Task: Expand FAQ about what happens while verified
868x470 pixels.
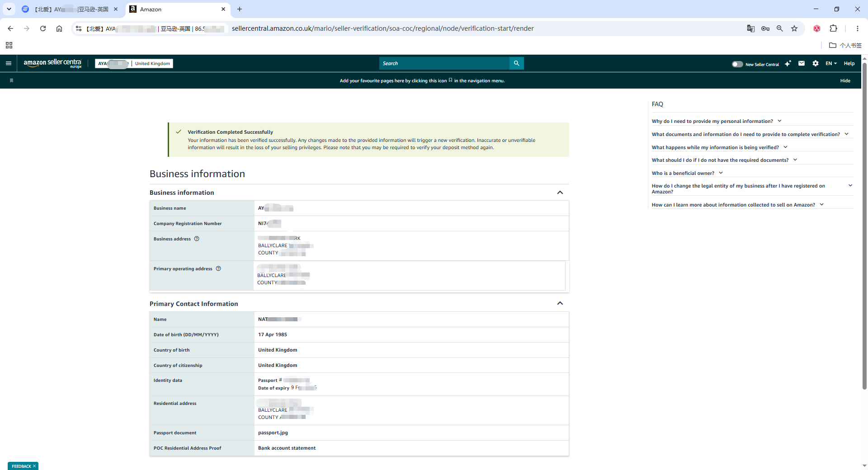Action: 720,147
